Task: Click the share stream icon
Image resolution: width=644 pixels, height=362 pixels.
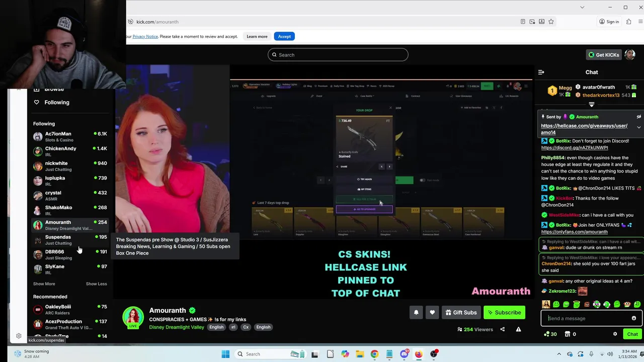Action: point(502,329)
